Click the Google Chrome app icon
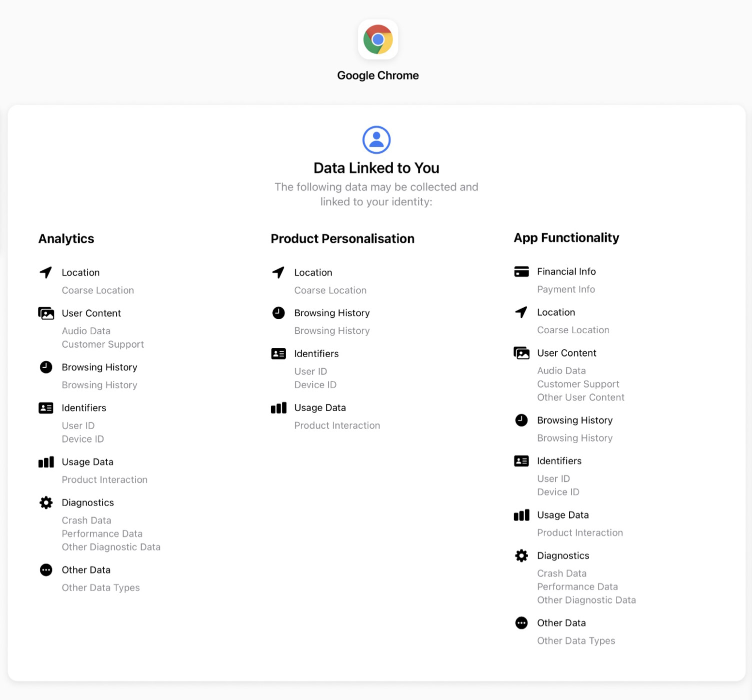The image size is (752, 700). click(x=378, y=39)
